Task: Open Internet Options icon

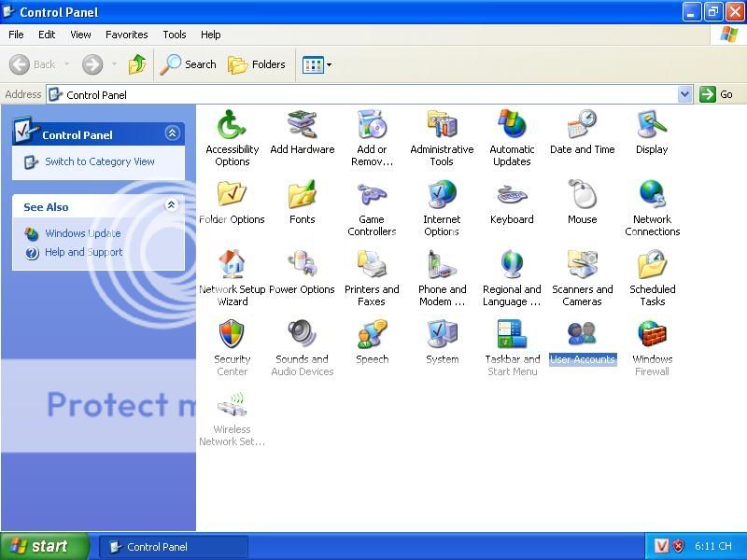Action: pos(442,208)
